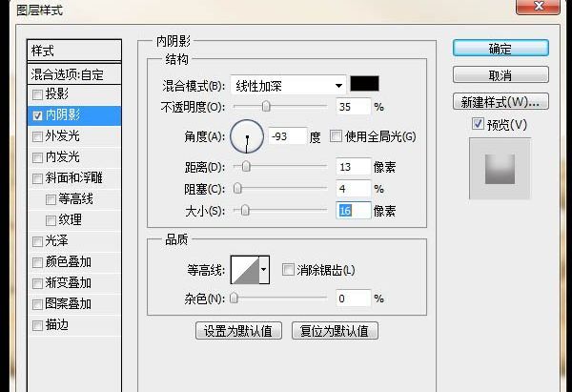Select the 斜面和浮雕 row label
Image resolution: width=572 pixels, height=392 pixels.
tap(73, 177)
